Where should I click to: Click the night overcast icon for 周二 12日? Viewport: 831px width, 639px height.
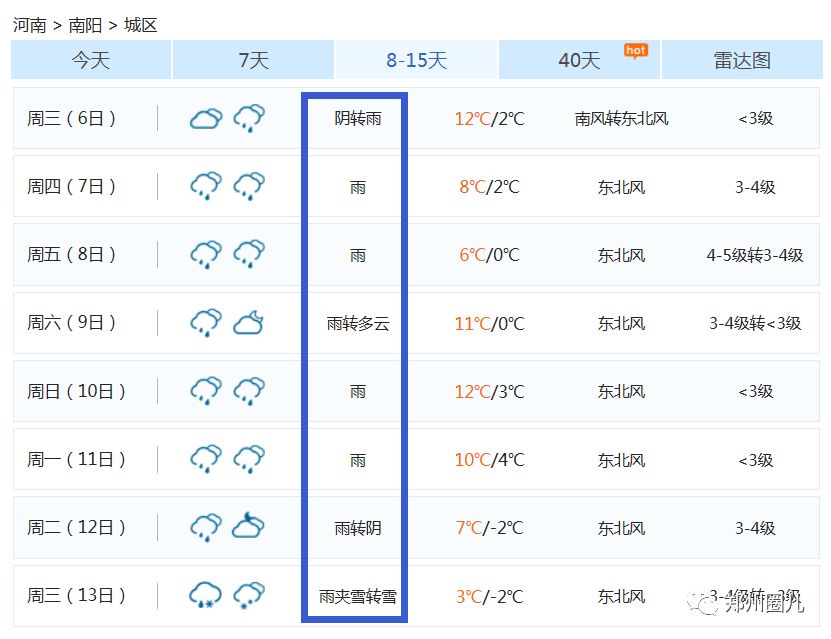coord(248,527)
